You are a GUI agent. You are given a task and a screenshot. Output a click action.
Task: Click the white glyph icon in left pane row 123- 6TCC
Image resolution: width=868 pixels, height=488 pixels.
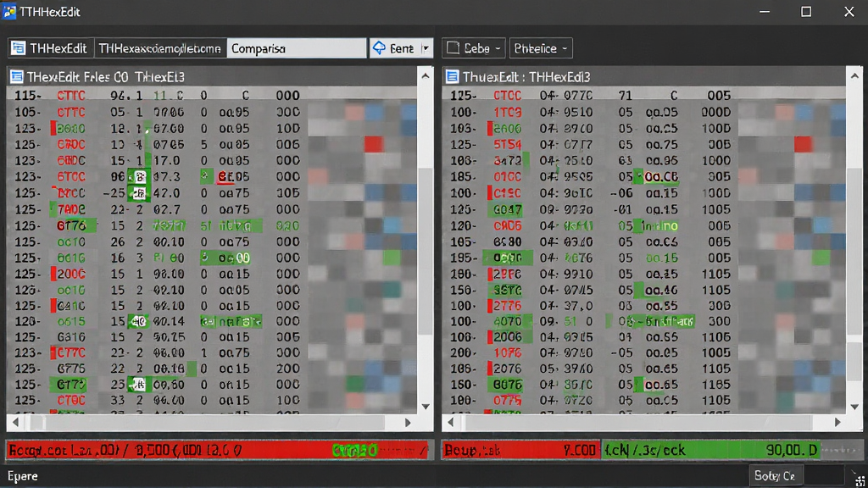pyautogui.click(x=140, y=177)
